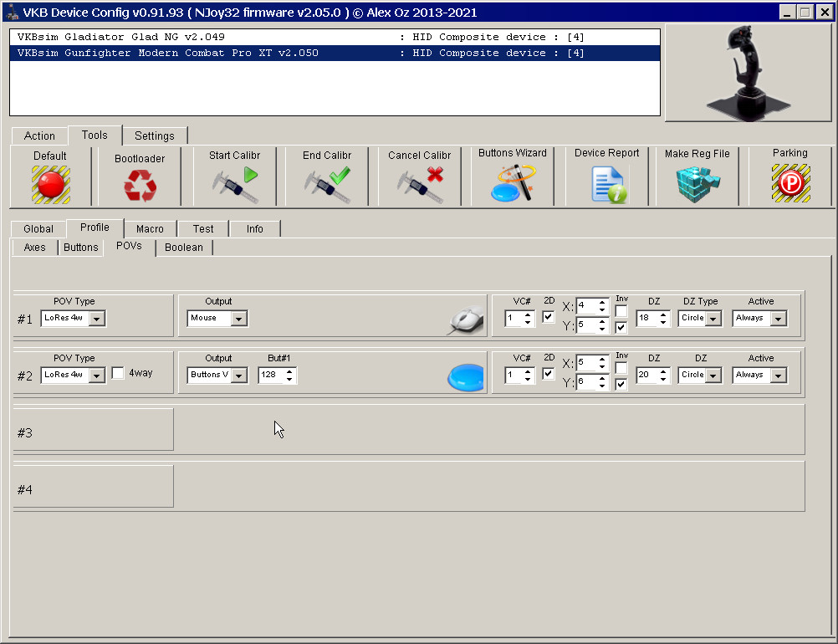Screen dimensions: 838x644
Task: Maximize the VKB Device Config window
Action: [x=805, y=12]
